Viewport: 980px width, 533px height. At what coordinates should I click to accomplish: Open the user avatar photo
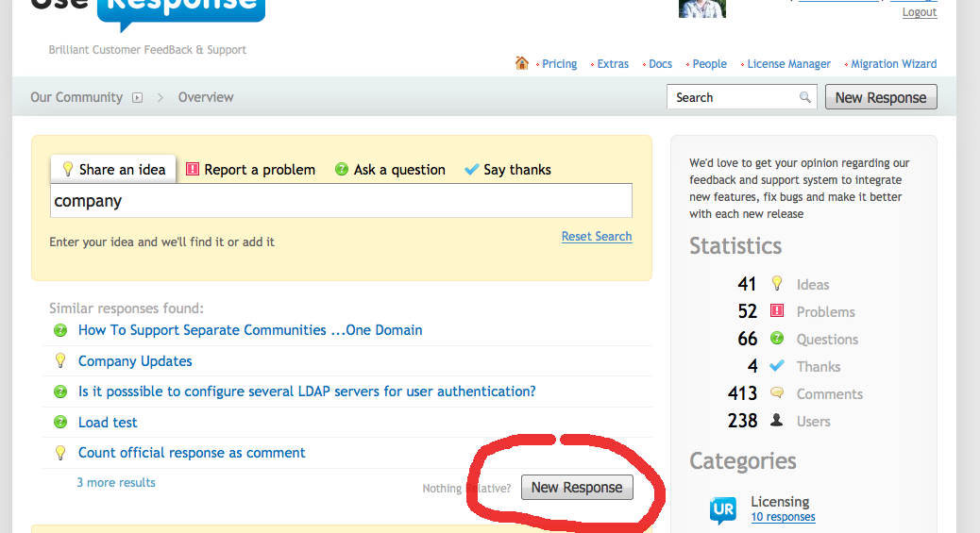click(702, 8)
